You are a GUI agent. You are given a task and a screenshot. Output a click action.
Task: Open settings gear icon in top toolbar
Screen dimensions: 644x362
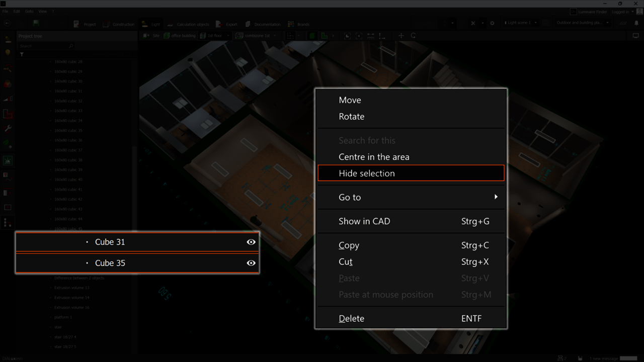pos(492,23)
